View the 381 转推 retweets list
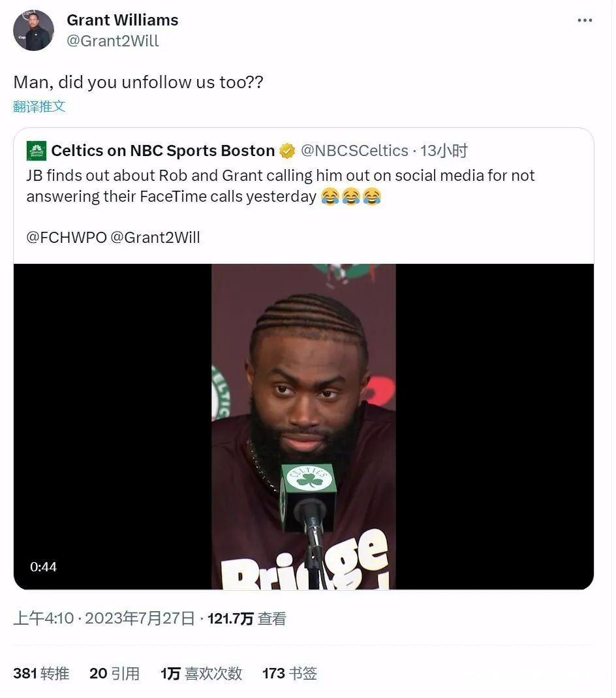This screenshot has height=698, width=616. pos(40,673)
